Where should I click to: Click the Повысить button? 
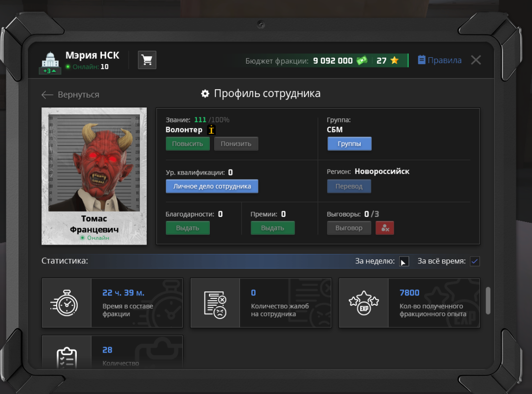click(x=188, y=143)
